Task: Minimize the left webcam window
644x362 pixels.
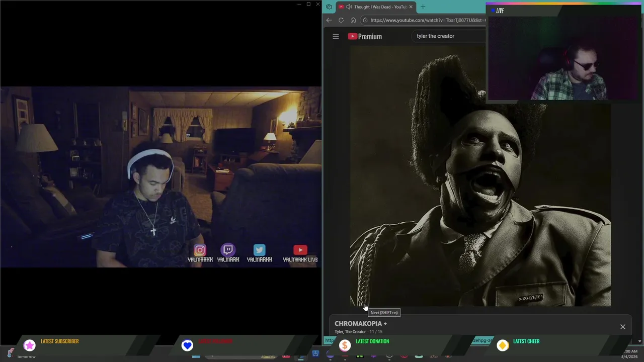Action: click(x=299, y=4)
